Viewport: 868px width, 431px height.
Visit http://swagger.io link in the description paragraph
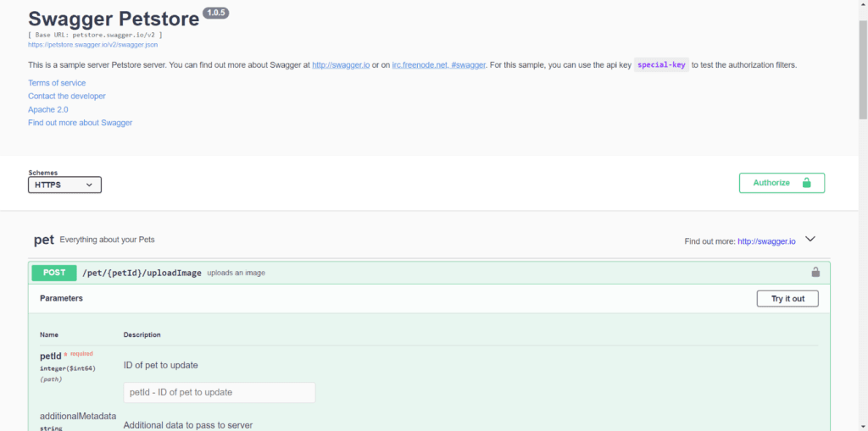tap(341, 65)
